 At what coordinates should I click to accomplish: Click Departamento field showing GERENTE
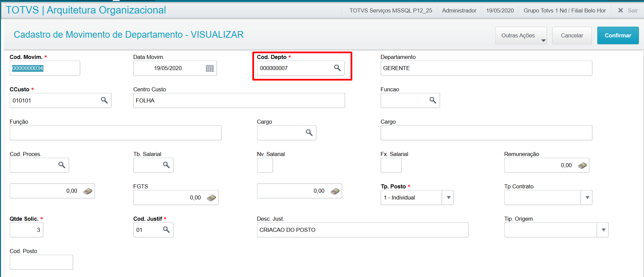486,68
